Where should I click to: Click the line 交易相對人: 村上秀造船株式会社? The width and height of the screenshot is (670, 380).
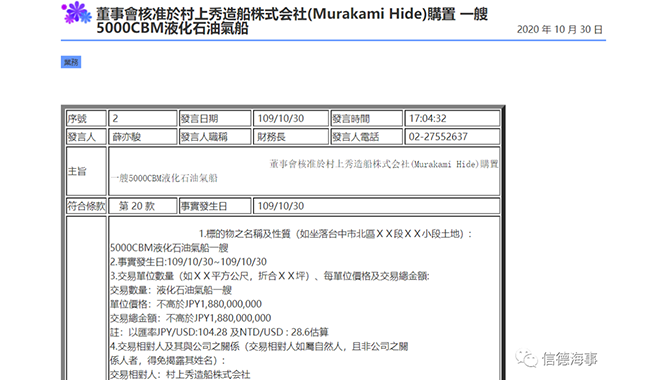click(x=180, y=374)
